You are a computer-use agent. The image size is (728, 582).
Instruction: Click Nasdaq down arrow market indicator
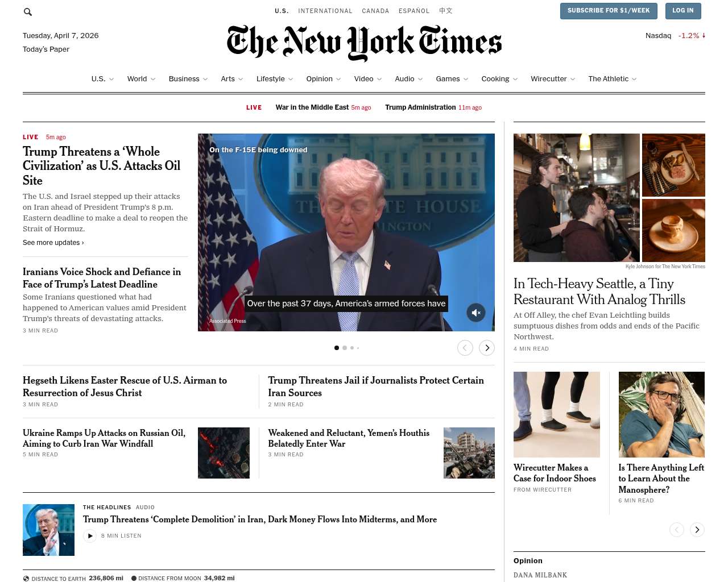[x=704, y=35]
